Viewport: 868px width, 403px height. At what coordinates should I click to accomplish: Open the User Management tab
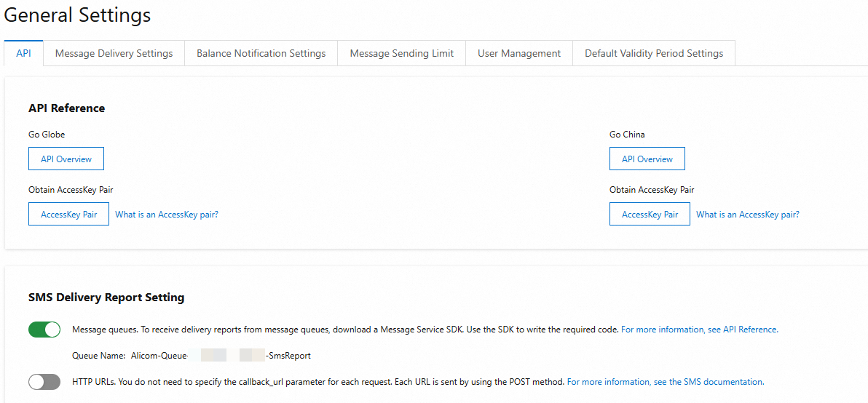click(x=519, y=53)
